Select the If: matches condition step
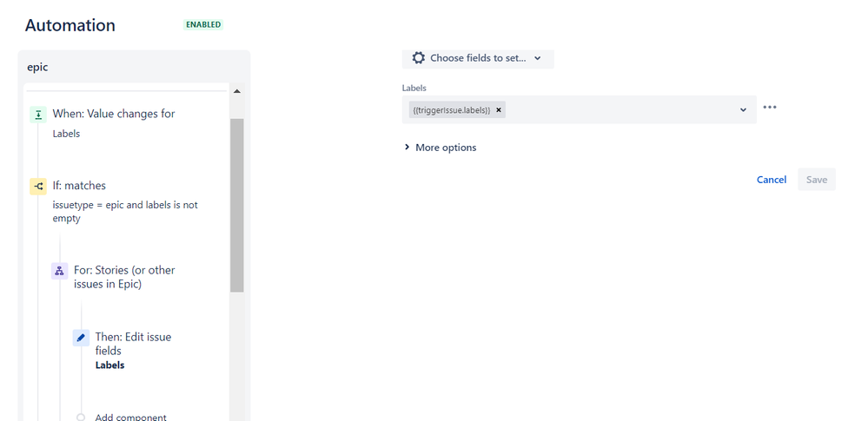 point(79,186)
